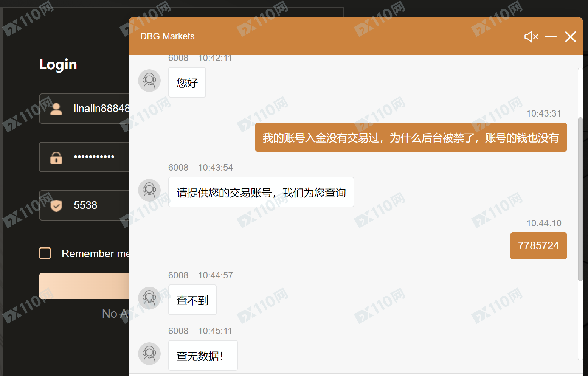Focus the username field showing linalin88848

[100, 109]
